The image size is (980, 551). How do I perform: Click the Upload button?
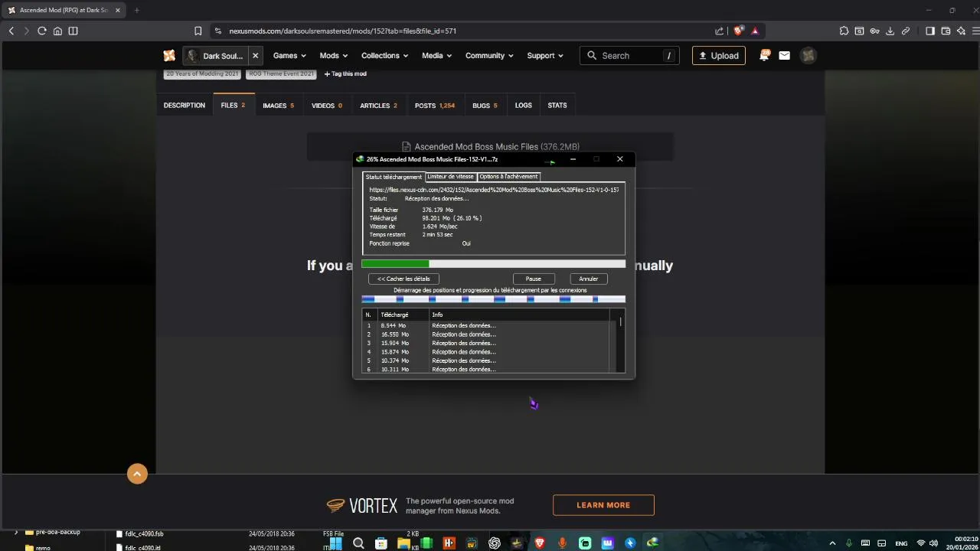[719, 56]
